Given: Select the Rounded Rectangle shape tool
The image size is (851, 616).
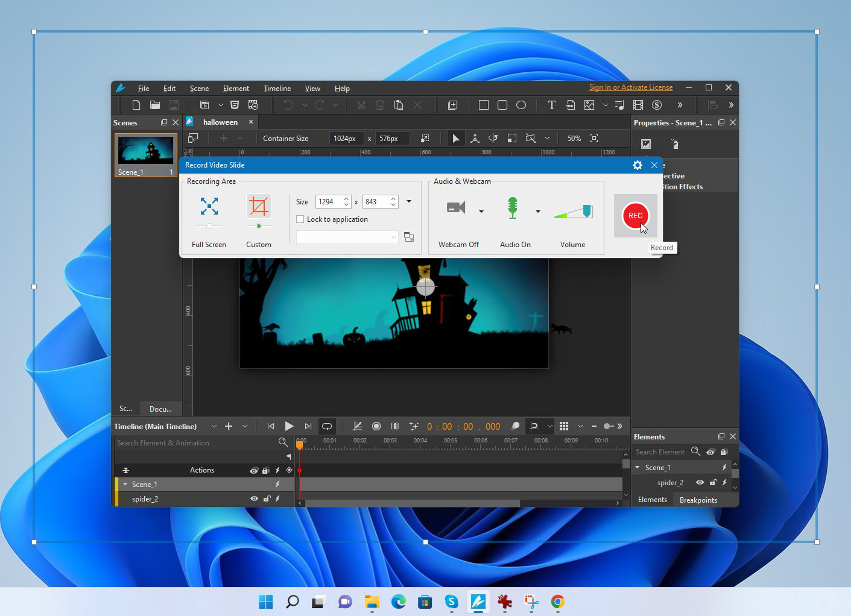Looking at the screenshot, I should (502, 105).
